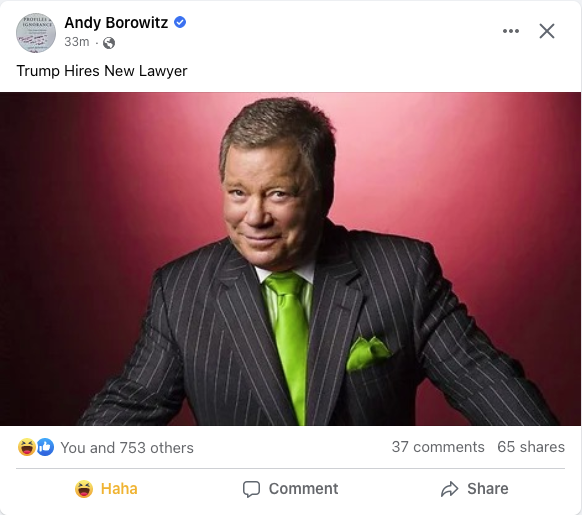Click the Haha reaction emoji in summary
This screenshot has height=515, width=582.
click(x=27, y=447)
